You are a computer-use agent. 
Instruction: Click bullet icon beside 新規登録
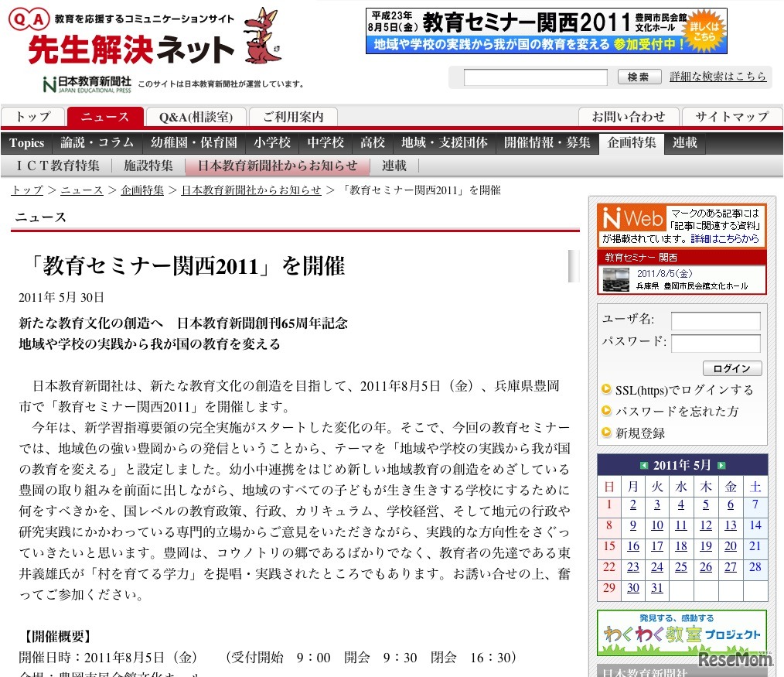pyautogui.click(x=606, y=433)
